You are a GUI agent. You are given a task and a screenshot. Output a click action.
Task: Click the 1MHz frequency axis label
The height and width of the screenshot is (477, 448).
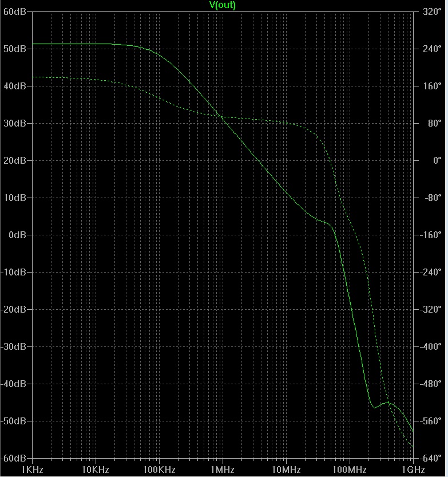(223, 470)
